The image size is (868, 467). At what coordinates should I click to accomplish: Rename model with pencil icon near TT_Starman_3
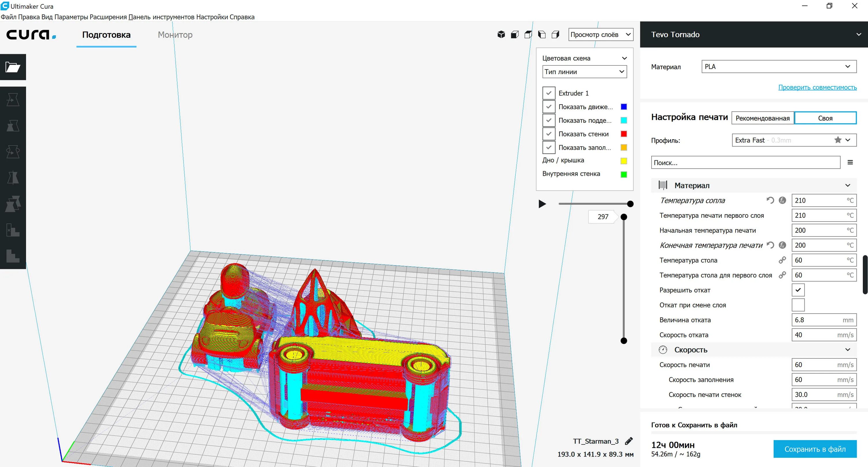pyautogui.click(x=629, y=441)
